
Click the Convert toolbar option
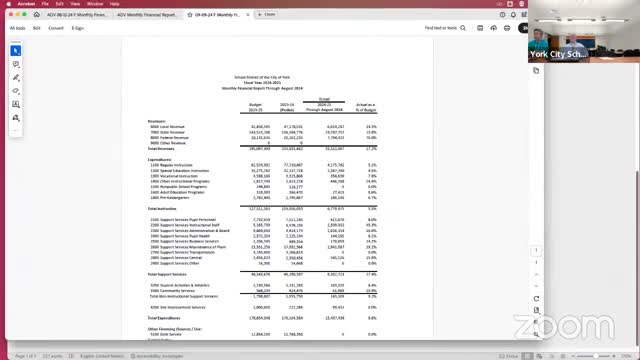(56, 28)
